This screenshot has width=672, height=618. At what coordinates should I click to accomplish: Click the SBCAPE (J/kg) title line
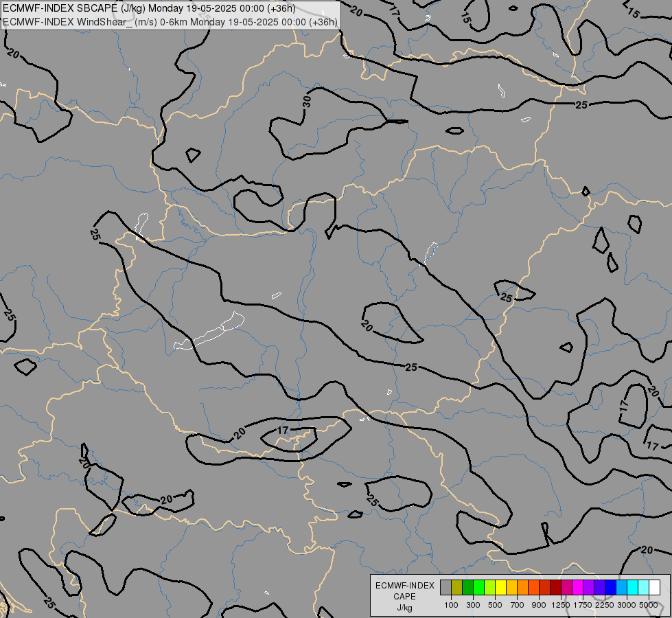[149, 8]
